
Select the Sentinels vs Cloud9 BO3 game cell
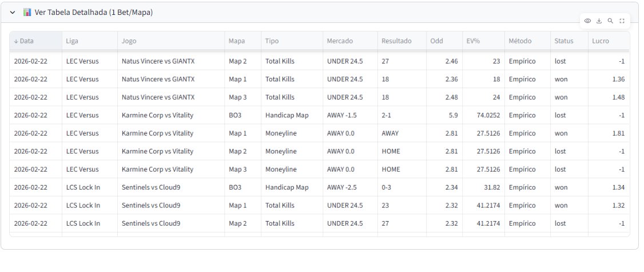click(x=171, y=187)
